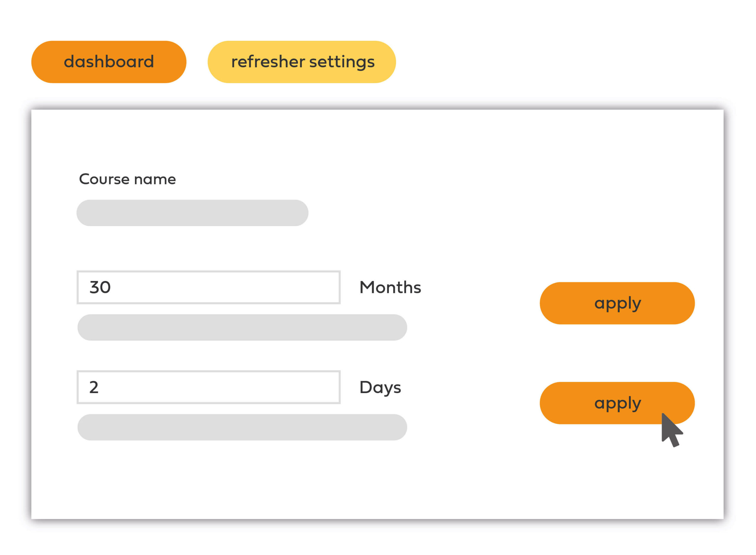This screenshot has width=756, height=555.
Task: Click the orange dashboard pill button
Action: point(108,62)
